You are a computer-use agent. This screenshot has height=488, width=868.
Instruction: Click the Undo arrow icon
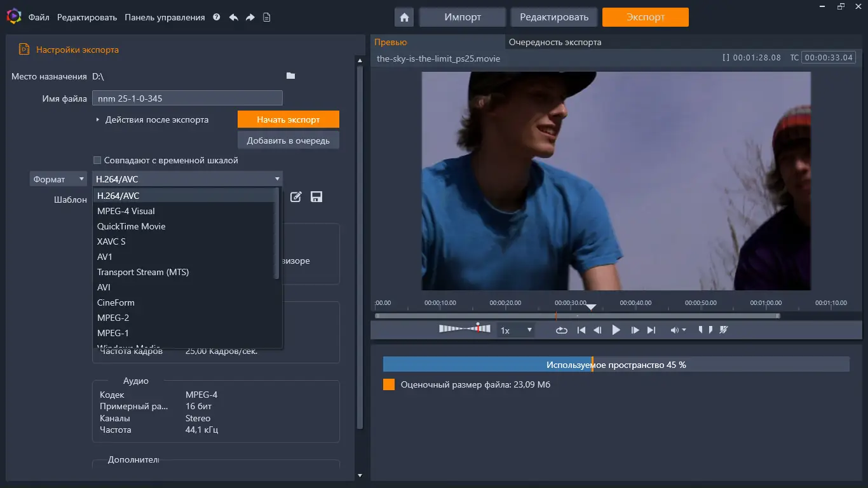pyautogui.click(x=234, y=17)
